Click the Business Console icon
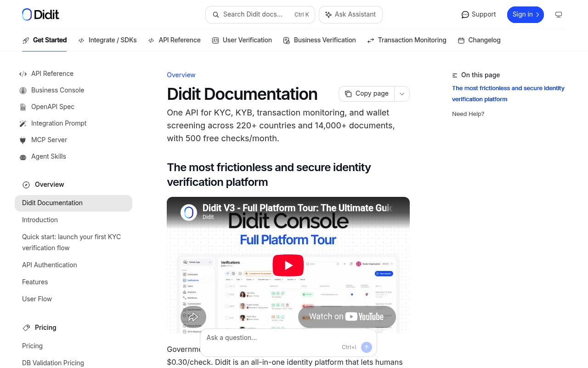Image resolution: width=588 pixels, height=368 pixels. (23, 91)
